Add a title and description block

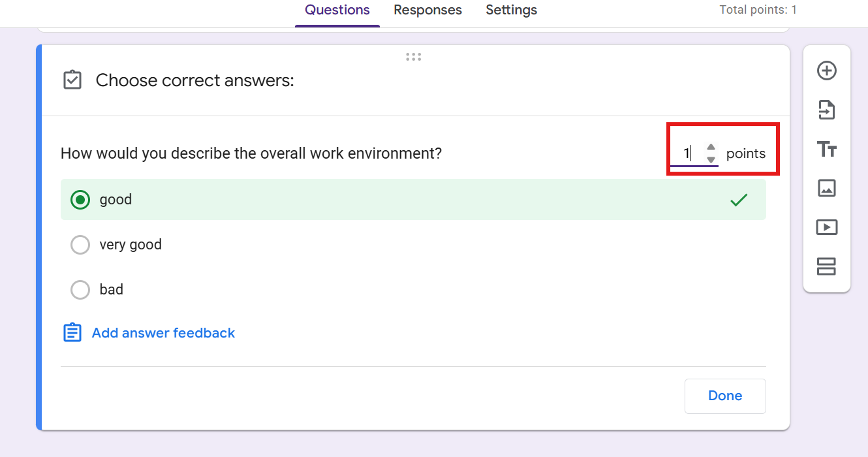click(827, 149)
